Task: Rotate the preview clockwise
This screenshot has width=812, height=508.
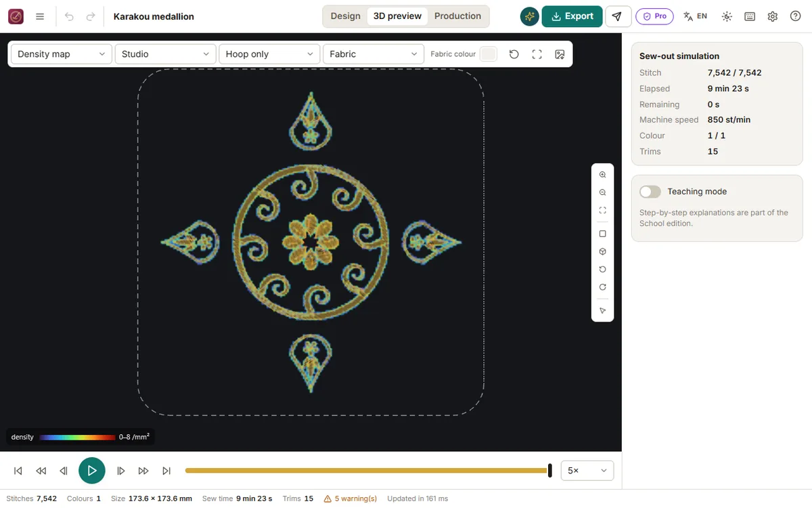Action: tap(603, 287)
